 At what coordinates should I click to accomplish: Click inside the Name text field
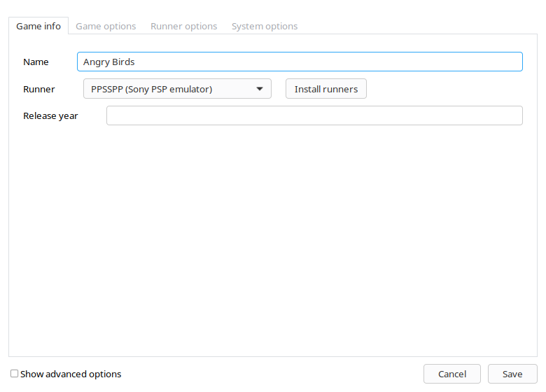pyautogui.click(x=300, y=62)
